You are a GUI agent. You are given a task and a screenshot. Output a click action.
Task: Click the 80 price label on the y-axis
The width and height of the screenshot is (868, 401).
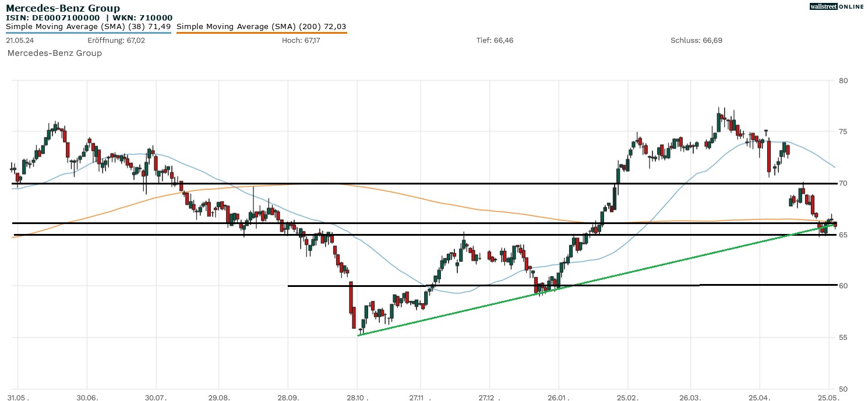click(x=843, y=80)
